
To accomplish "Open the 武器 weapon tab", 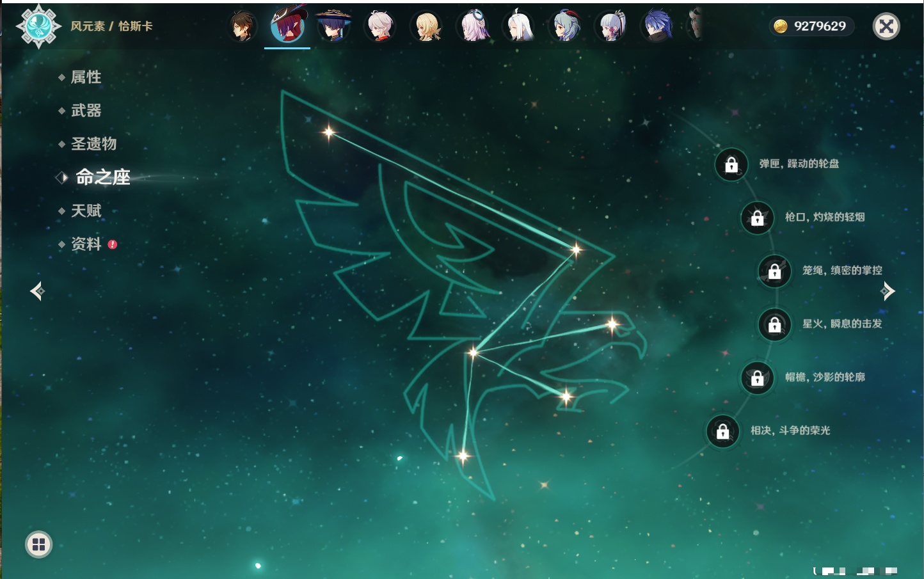I will 86,111.
